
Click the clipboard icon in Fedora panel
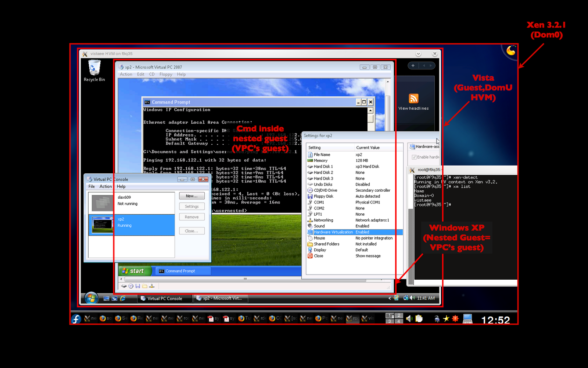(419, 319)
